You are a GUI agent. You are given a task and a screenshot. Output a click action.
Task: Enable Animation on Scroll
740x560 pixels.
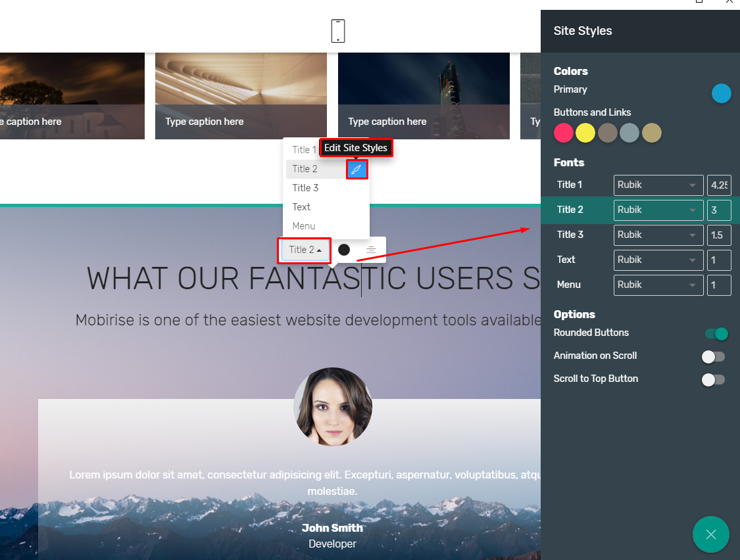pyautogui.click(x=712, y=356)
